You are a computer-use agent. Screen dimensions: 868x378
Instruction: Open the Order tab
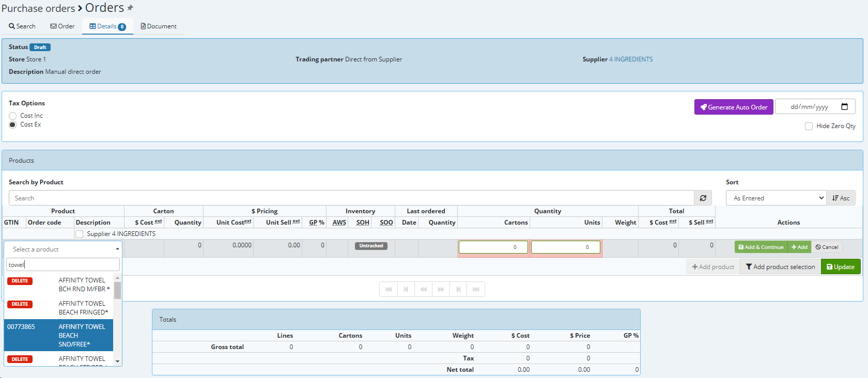pos(63,26)
